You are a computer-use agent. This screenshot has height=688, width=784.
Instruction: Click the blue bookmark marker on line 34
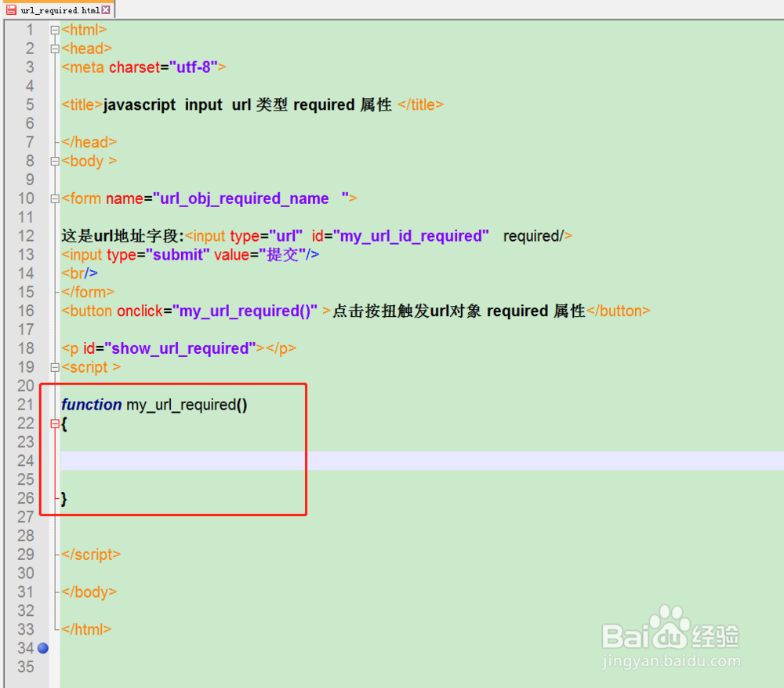43,649
